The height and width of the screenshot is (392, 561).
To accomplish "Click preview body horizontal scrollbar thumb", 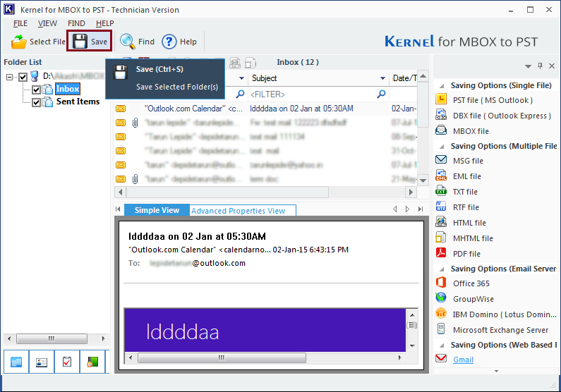I will pos(222,357).
